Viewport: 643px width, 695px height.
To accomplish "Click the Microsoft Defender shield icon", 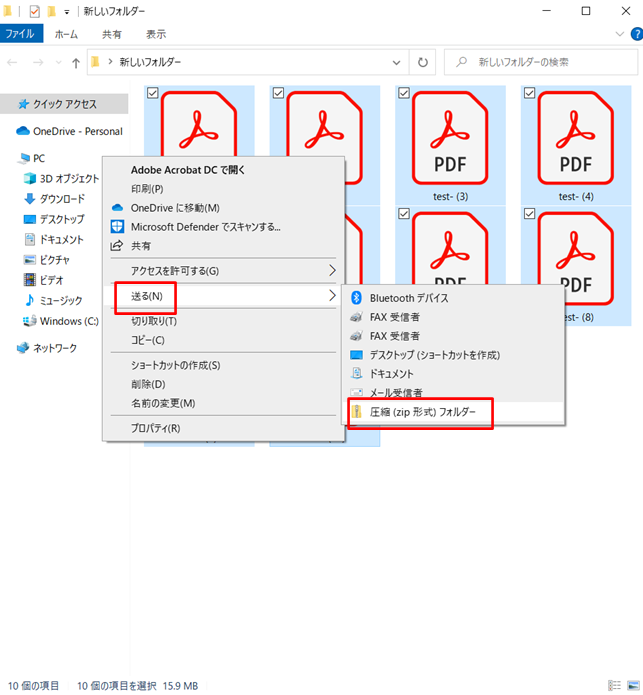I will pos(116,227).
